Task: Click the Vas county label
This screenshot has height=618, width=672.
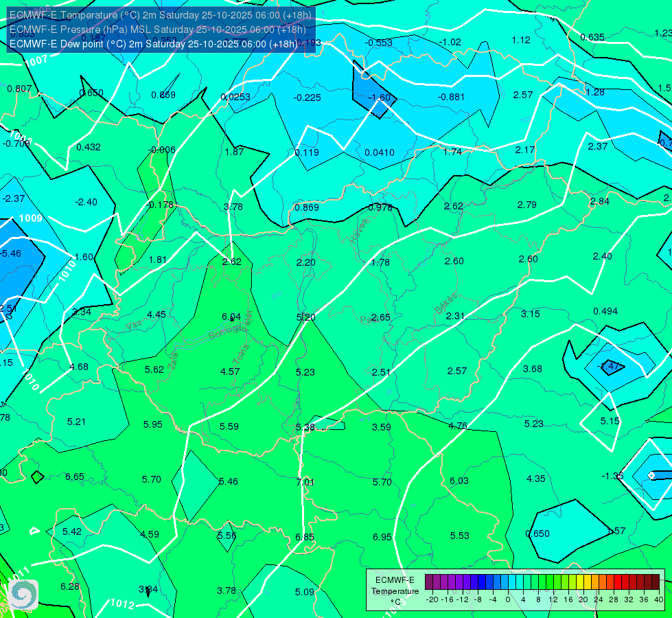Action: pyautogui.click(x=134, y=326)
